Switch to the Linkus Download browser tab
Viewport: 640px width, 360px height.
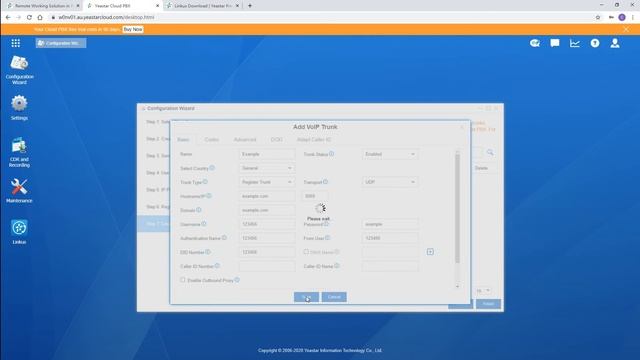(x=203, y=6)
